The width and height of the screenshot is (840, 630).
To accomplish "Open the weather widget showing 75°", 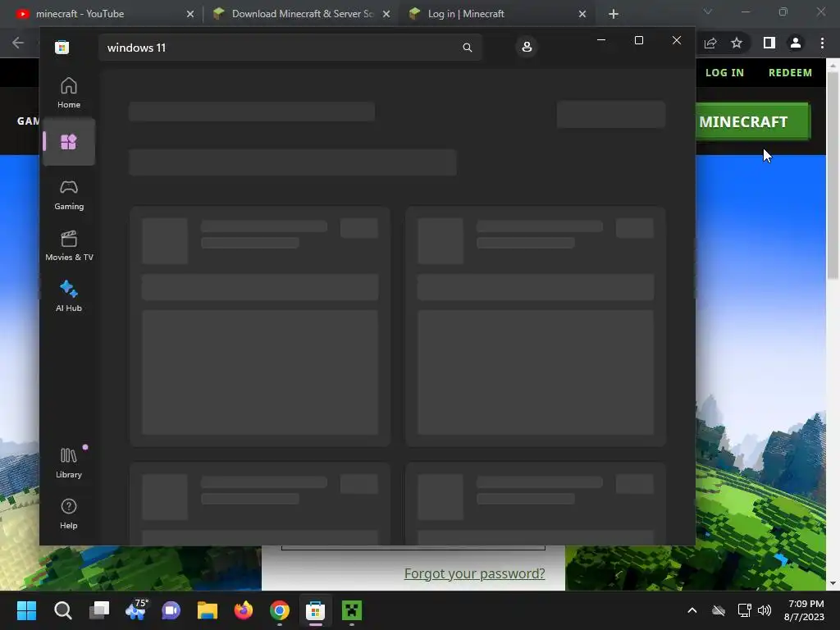I will point(135,610).
